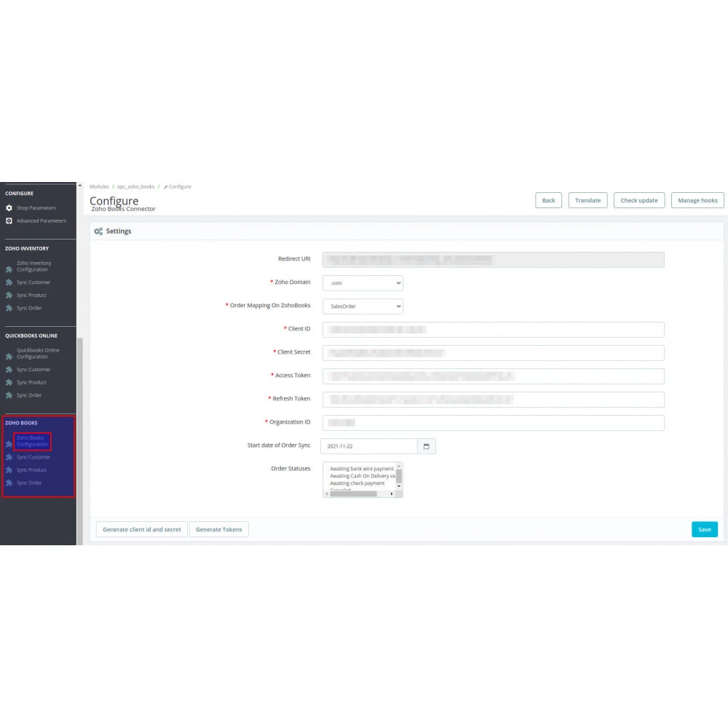The image size is (728, 728).
Task: Click puzzle icon next to Quickbooks Sync Product
Action: pyautogui.click(x=9, y=383)
